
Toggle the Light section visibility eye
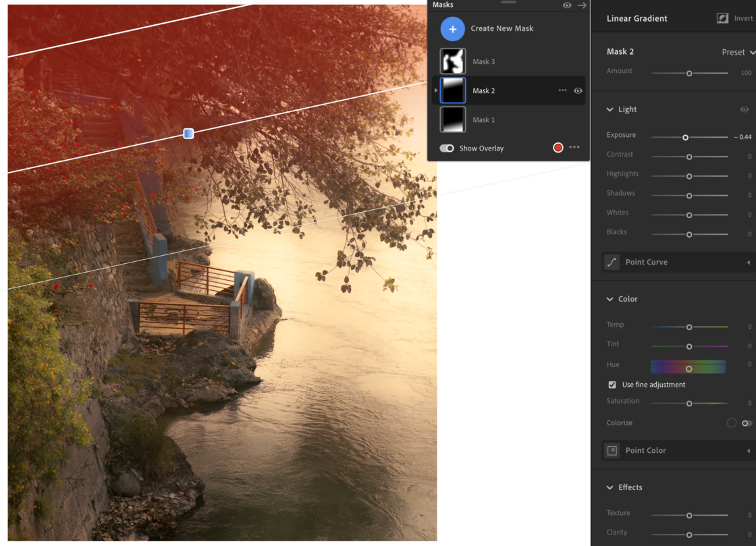745,109
